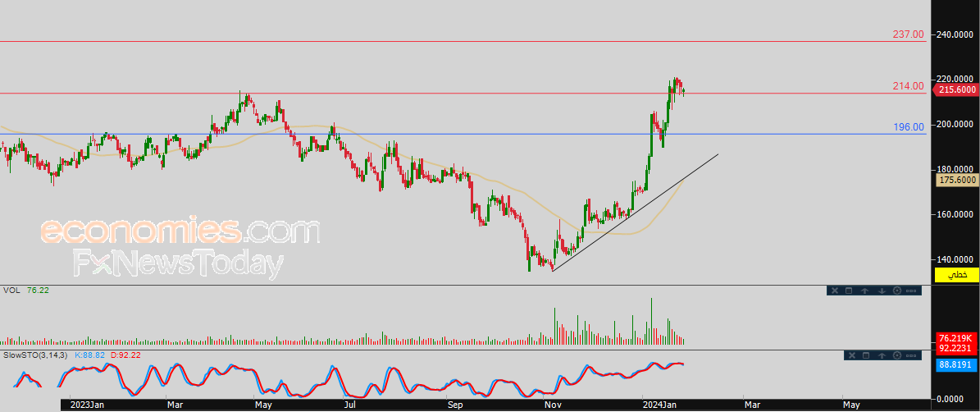Click the May 2023 date axis label
Screen dimensions: 980x412
(x=265, y=405)
